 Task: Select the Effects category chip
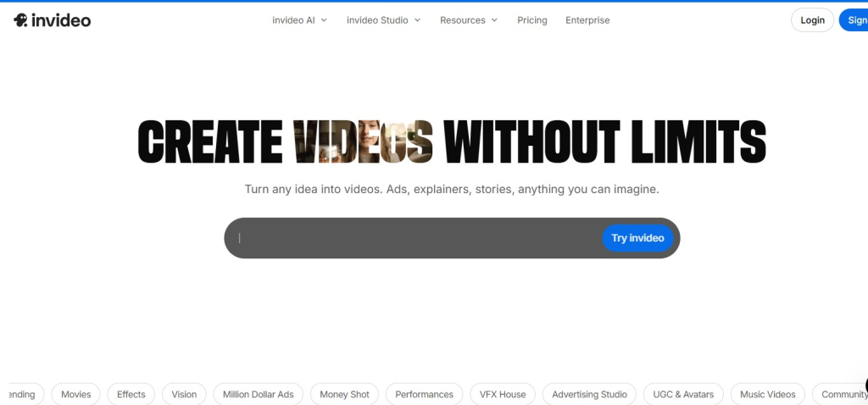(x=131, y=395)
